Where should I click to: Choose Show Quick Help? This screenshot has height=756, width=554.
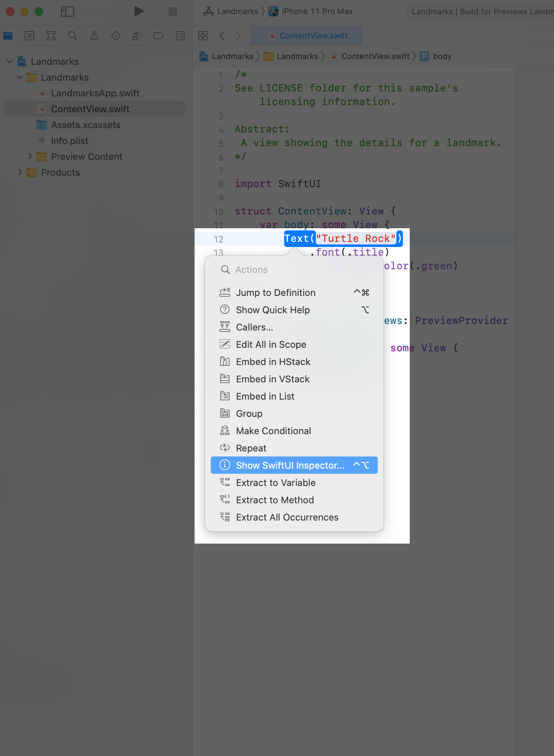point(294,310)
